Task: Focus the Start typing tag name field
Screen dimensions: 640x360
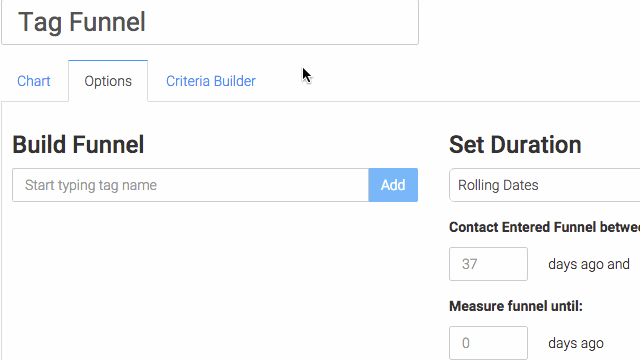Action: point(190,185)
